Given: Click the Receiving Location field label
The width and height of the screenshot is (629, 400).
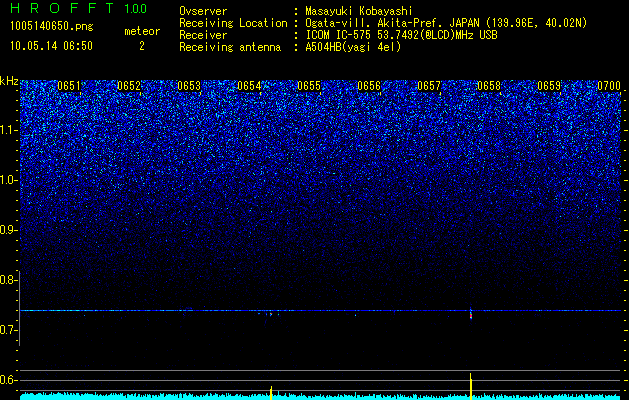Looking at the screenshot, I should 233,23.
